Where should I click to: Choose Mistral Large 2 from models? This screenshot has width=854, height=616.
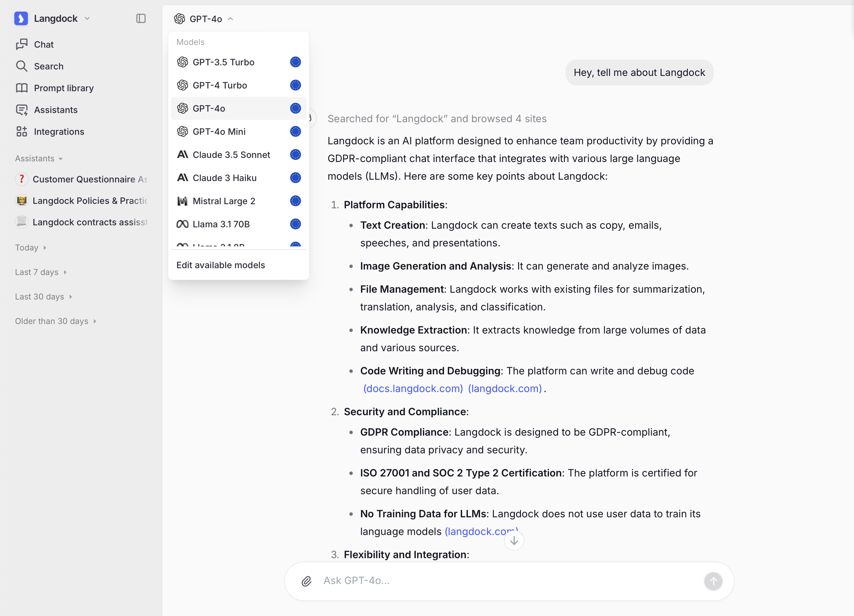tap(224, 201)
